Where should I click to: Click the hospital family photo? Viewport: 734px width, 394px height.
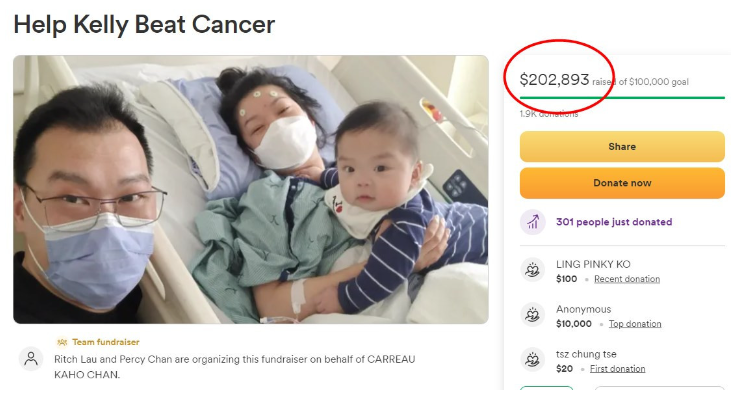[251, 190]
